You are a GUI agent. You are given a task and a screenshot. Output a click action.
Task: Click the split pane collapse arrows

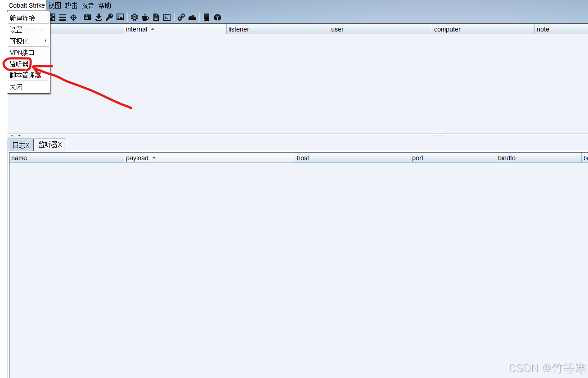(16, 135)
